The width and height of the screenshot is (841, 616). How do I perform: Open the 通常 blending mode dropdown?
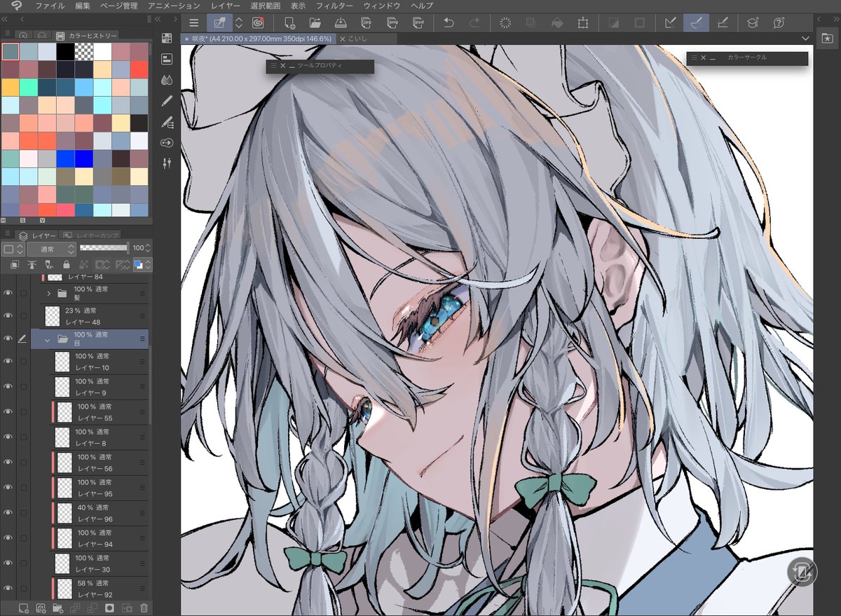coord(51,249)
